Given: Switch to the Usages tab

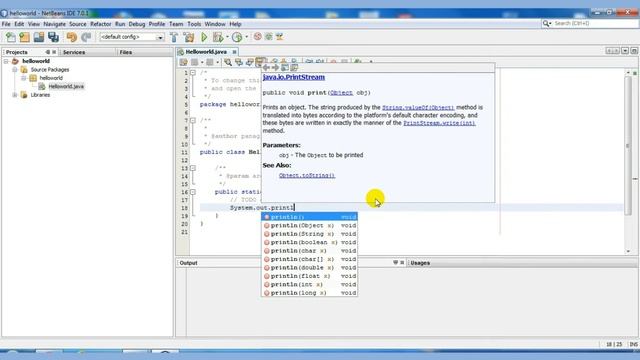Looking at the screenshot, I should pyautogui.click(x=420, y=263).
